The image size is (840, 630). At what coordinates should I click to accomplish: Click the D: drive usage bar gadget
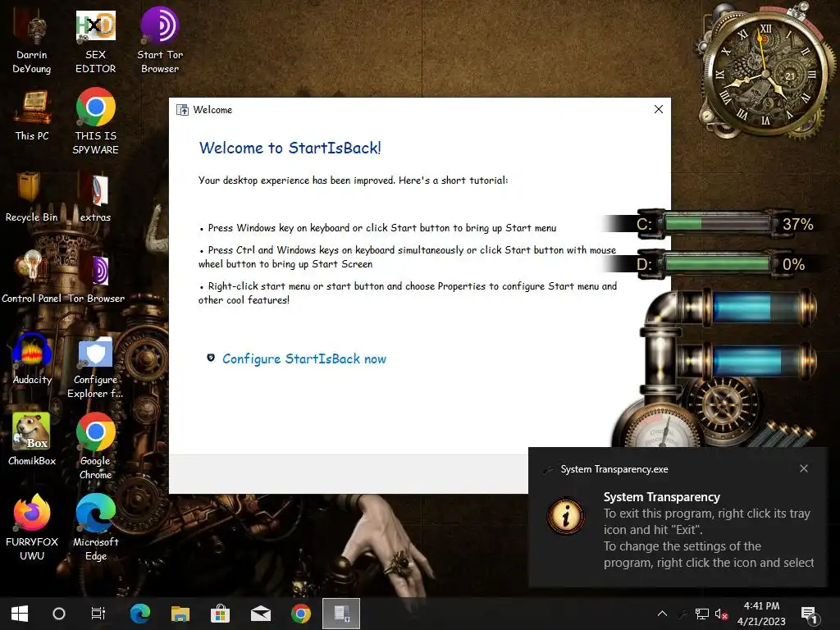717,263
